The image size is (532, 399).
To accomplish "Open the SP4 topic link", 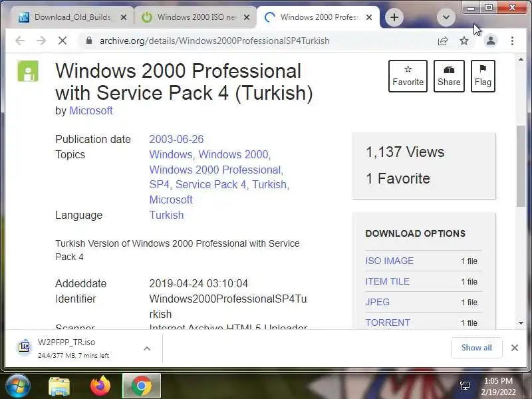I will point(159,185).
